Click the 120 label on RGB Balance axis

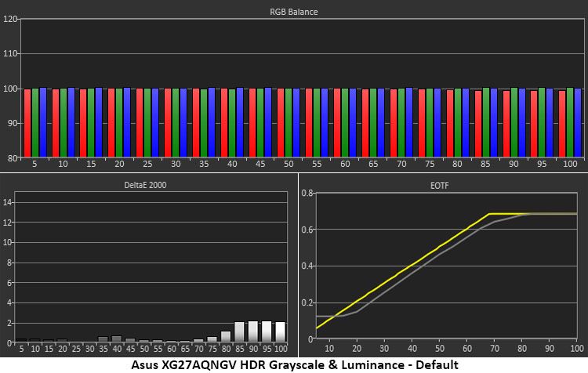(10, 19)
